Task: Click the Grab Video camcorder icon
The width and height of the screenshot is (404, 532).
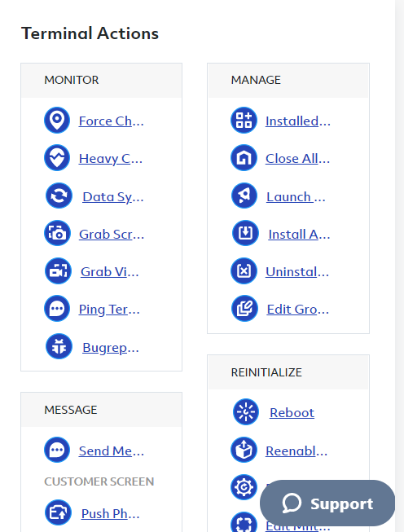Action: coord(59,271)
